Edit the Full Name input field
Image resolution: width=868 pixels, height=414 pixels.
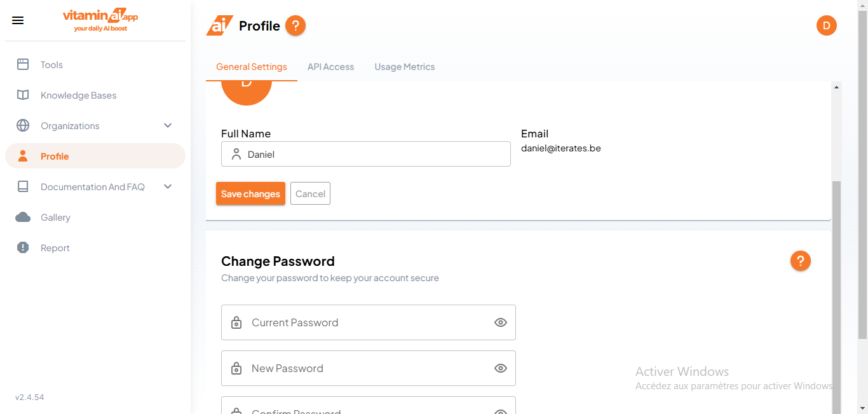tap(366, 154)
